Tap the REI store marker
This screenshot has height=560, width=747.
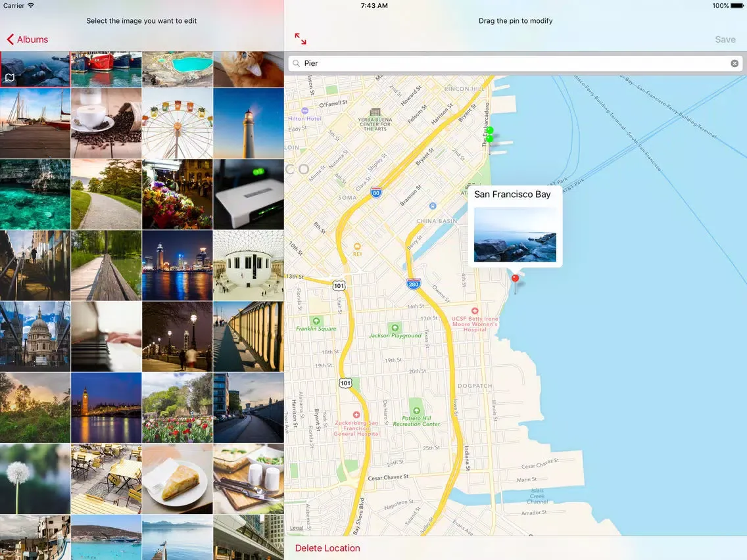tap(357, 246)
